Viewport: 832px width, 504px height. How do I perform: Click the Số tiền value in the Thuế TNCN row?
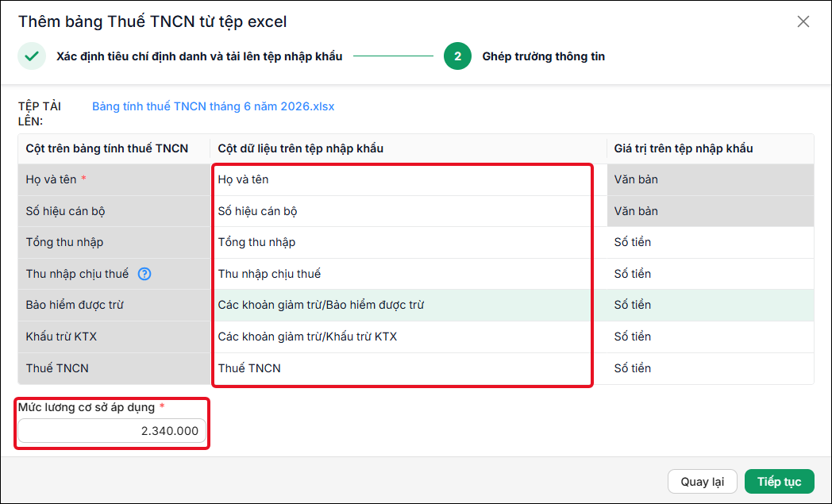click(x=633, y=368)
